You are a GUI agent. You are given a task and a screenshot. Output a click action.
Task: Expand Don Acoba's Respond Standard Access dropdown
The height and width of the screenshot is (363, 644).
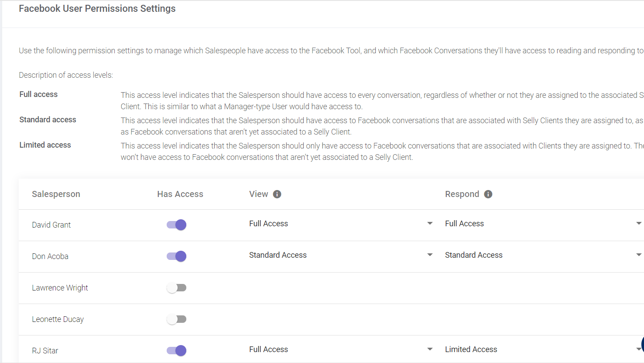543,255
